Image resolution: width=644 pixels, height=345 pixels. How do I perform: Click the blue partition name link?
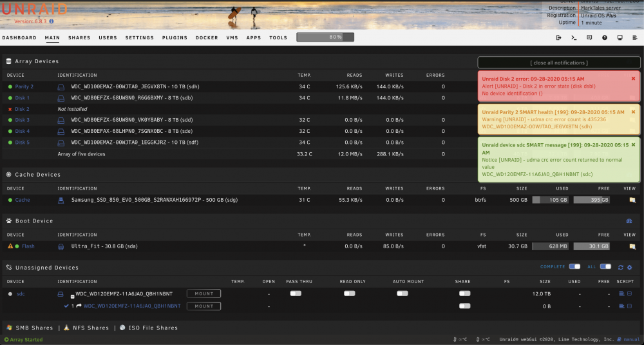(x=132, y=306)
